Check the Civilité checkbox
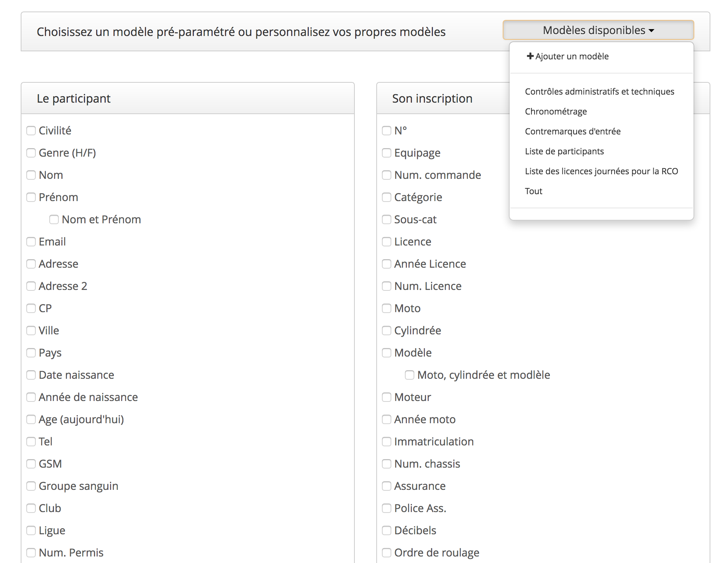This screenshot has height=563, width=728. point(31,131)
